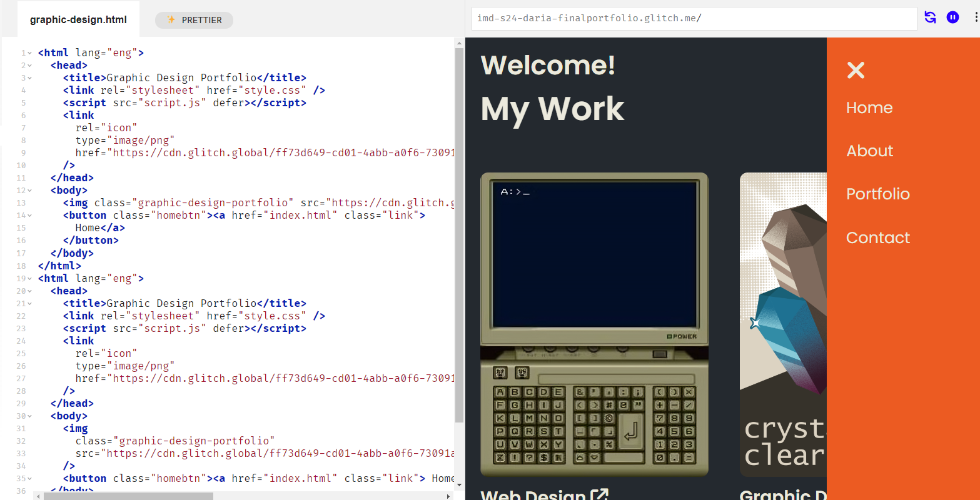Viewport: 980px width, 500px height.
Task: Open the preview three-dot options menu
Action: (x=976, y=17)
